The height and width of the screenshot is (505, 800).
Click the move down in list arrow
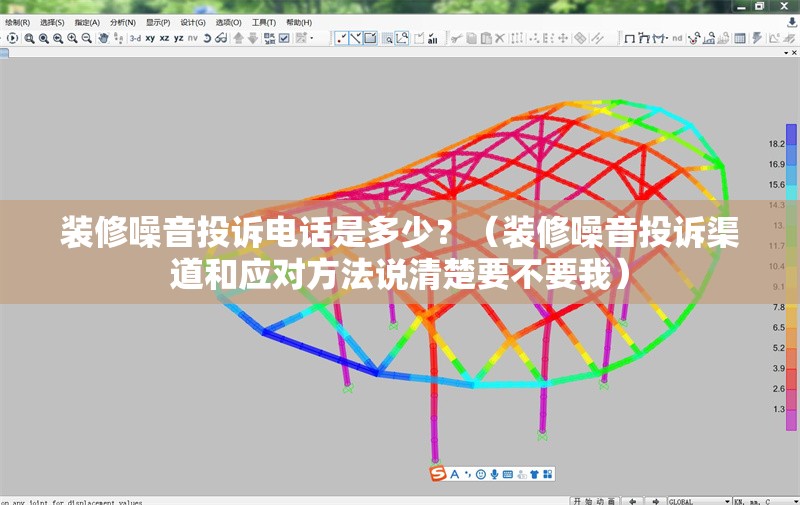tap(253, 38)
